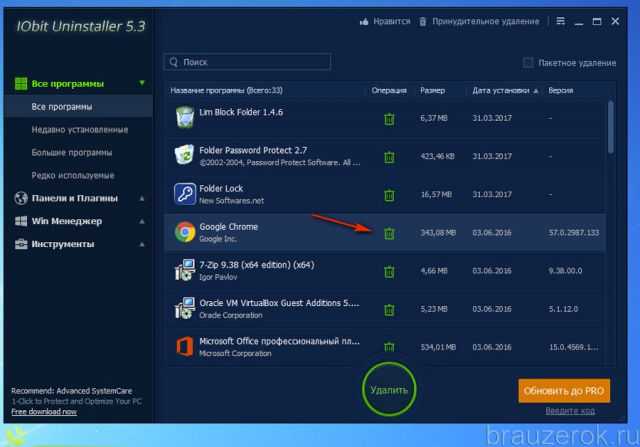Click the thumbs-up Нравится icon
640x447 pixels.
[x=364, y=21]
